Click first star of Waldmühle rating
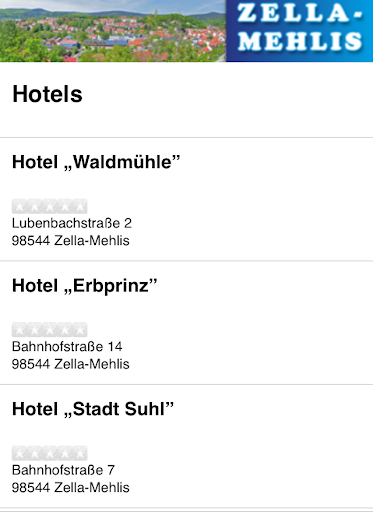 [20, 207]
